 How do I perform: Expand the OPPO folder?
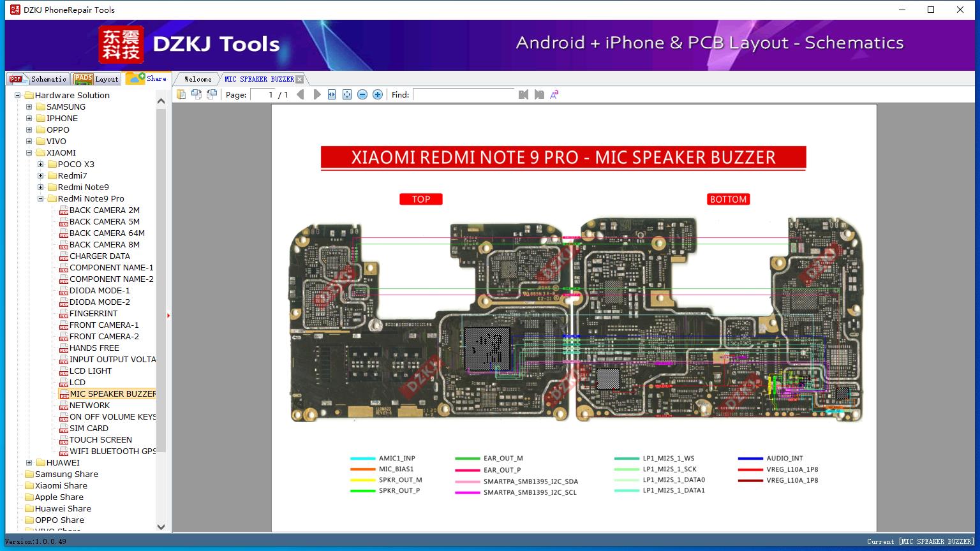[29, 130]
